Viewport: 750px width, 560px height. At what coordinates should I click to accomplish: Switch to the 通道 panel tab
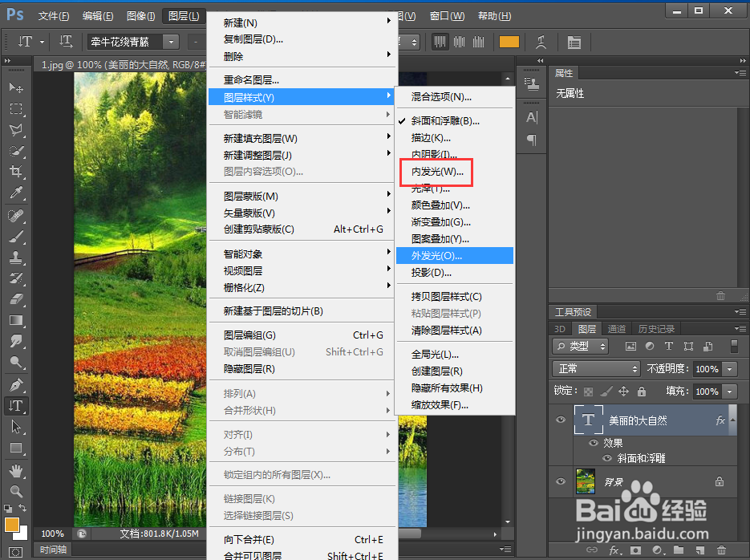pyautogui.click(x=616, y=328)
